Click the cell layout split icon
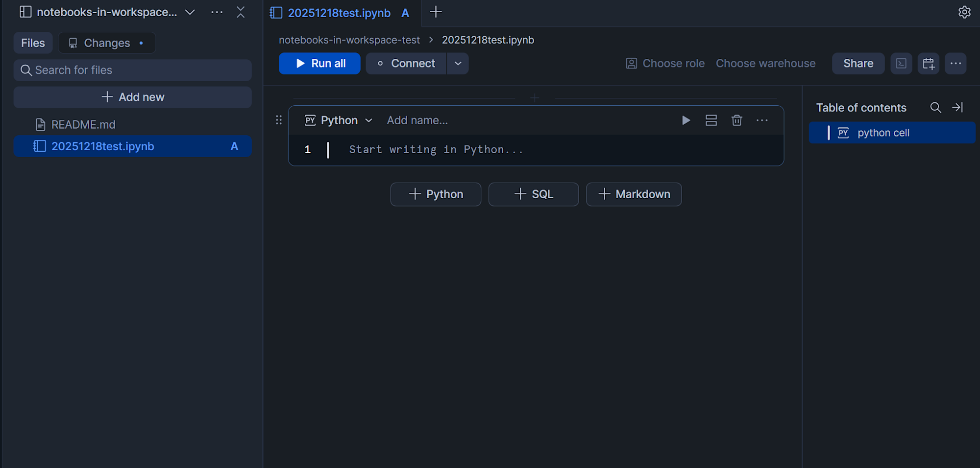Screen dimensions: 980x468 pyautogui.click(x=711, y=120)
